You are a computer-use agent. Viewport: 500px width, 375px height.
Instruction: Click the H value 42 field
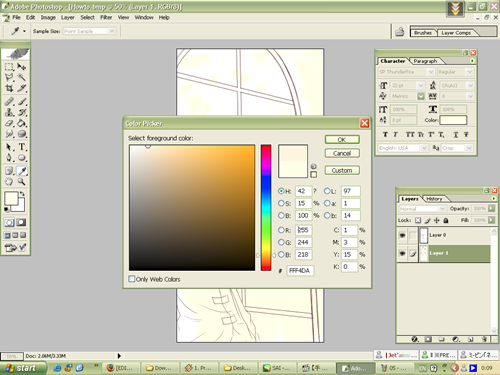(303, 191)
